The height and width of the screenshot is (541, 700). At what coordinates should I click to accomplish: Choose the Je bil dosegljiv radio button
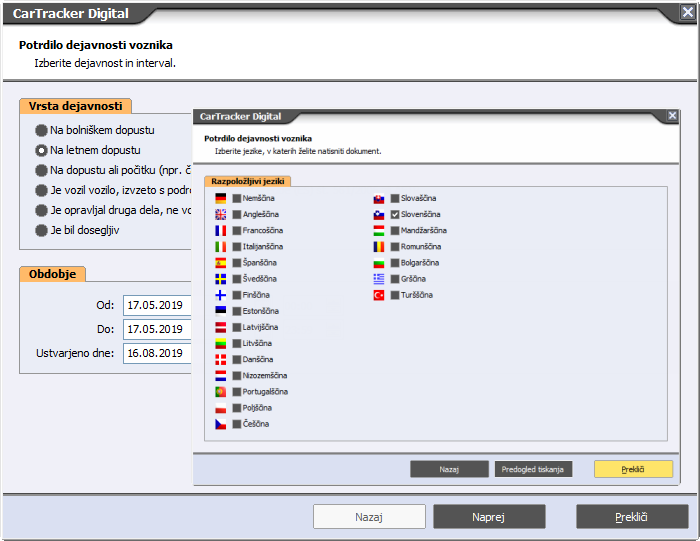pyautogui.click(x=41, y=230)
